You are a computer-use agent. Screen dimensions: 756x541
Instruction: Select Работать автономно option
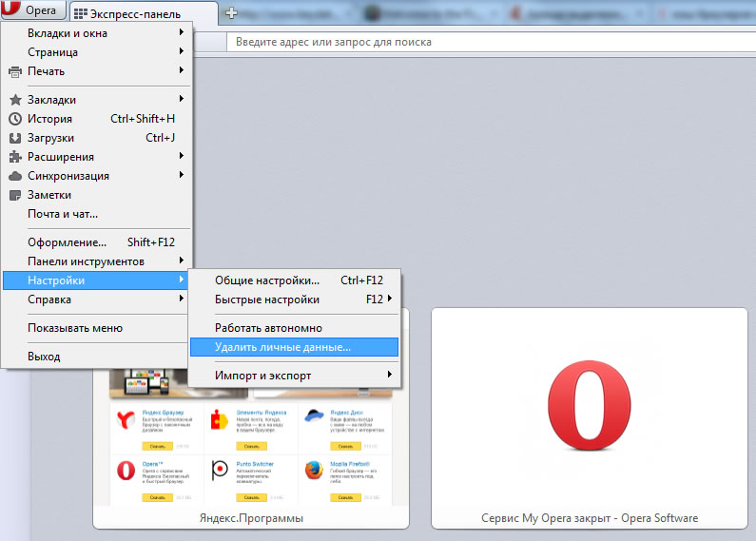point(294,328)
